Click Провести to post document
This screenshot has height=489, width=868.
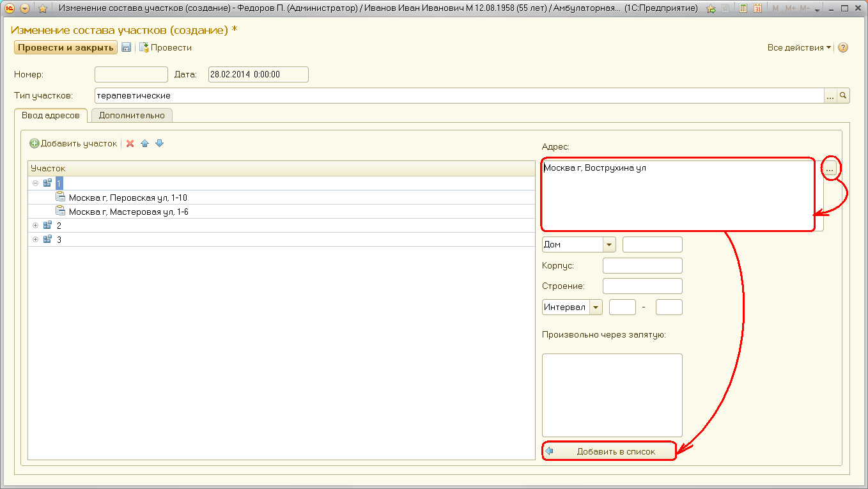coord(166,47)
